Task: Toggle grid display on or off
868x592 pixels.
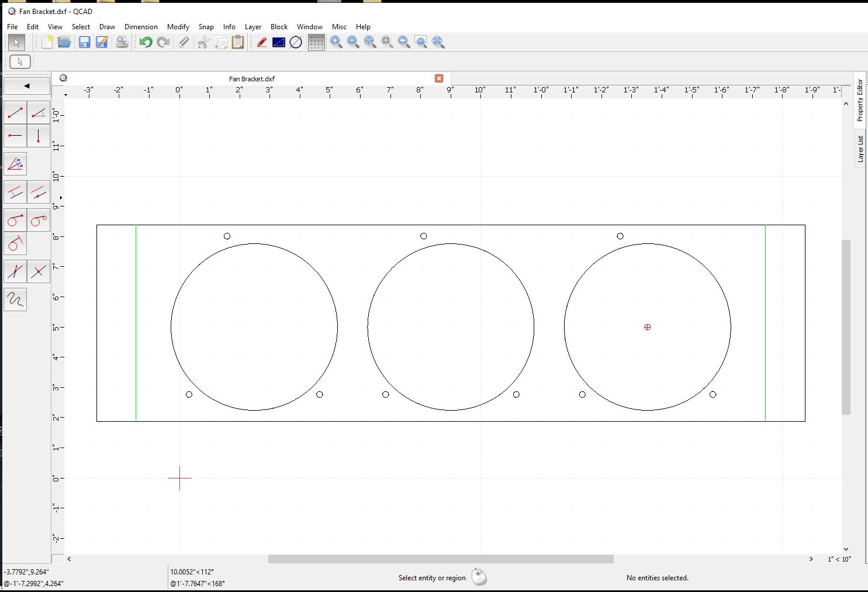Action: (x=316, y=42)
